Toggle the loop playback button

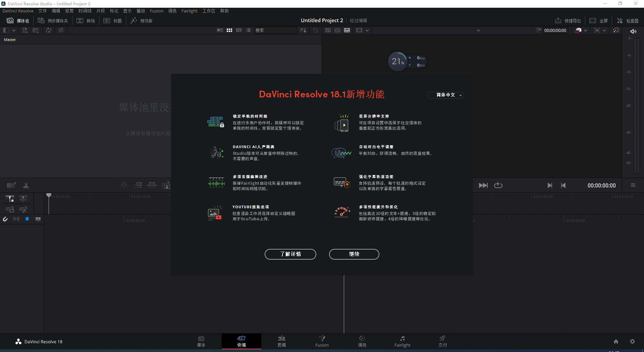pos(498,185)
